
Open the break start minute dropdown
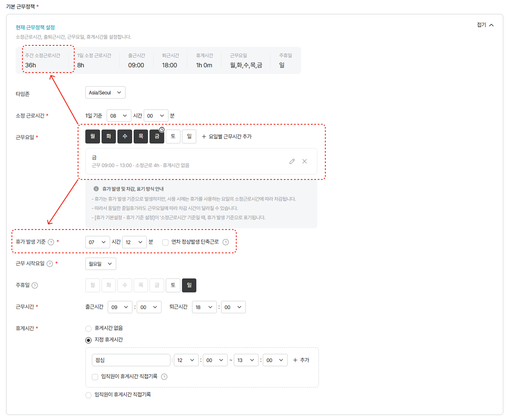(x=215, y=360)
